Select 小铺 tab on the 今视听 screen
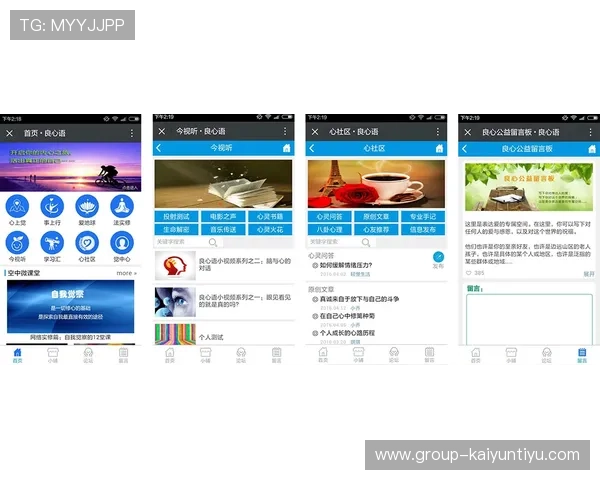 pyautogui.click(x=205, y=355)
